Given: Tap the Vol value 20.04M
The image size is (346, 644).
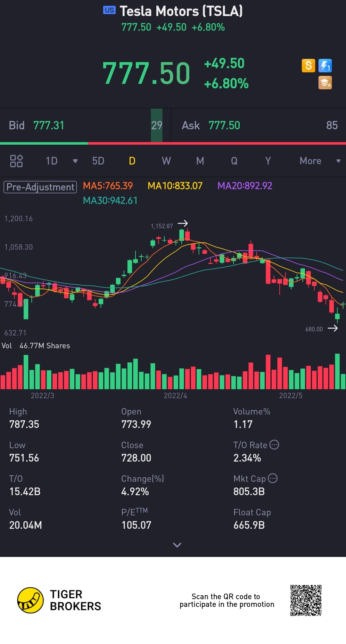Looking at the screenshot, I should tap(26, 525).
